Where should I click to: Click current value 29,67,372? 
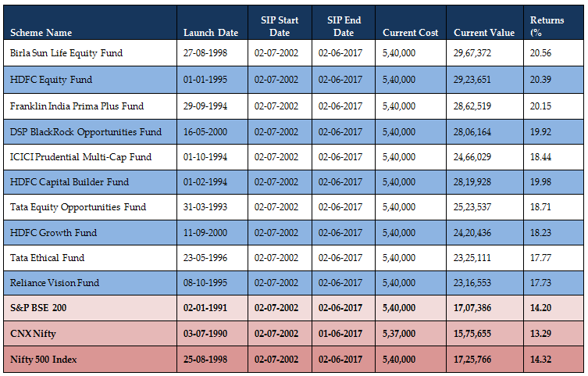(x=472, y=53)
